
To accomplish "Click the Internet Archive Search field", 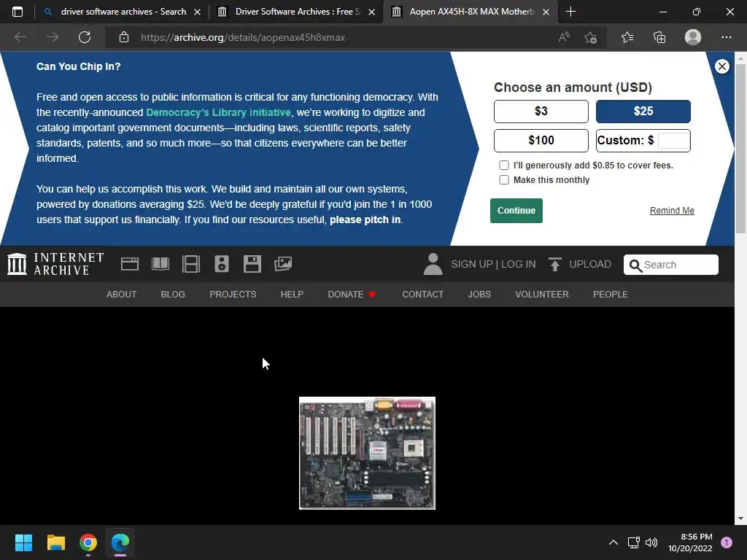I will point(671,265).
